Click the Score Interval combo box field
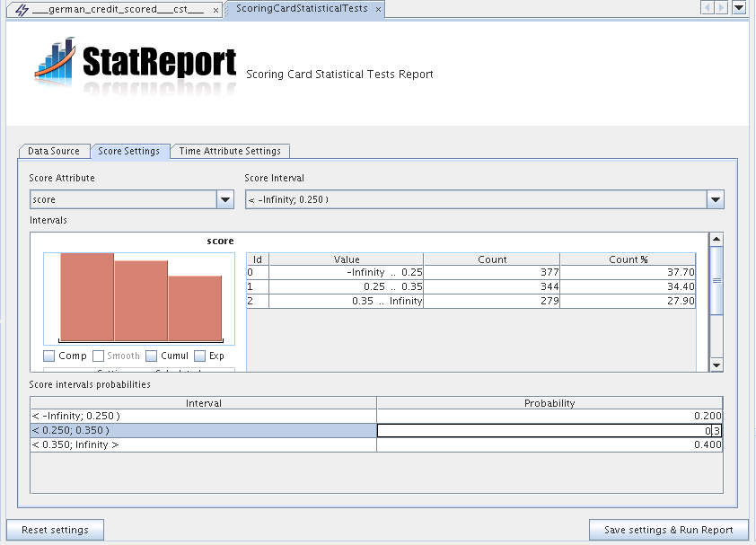This screenshot has height=545, width=756. pos(477,199)
